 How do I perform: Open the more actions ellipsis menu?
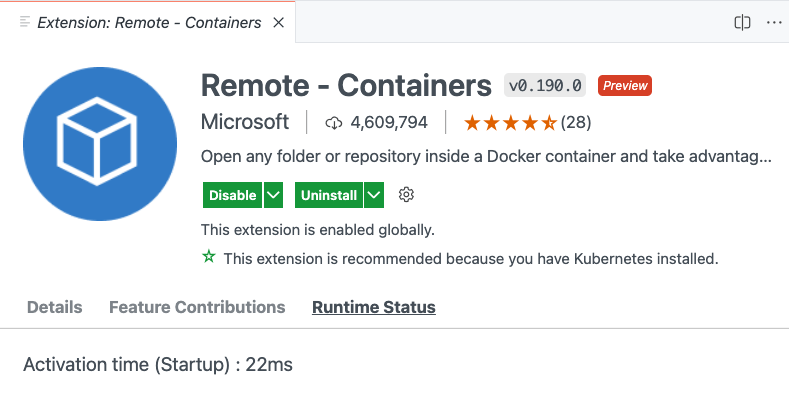pos(773,22)
